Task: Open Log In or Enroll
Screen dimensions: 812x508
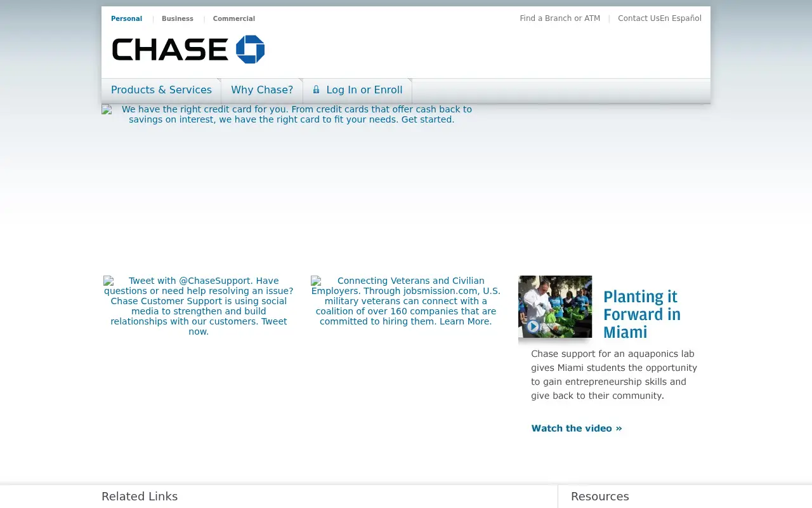Action: (x=358, y=90)
